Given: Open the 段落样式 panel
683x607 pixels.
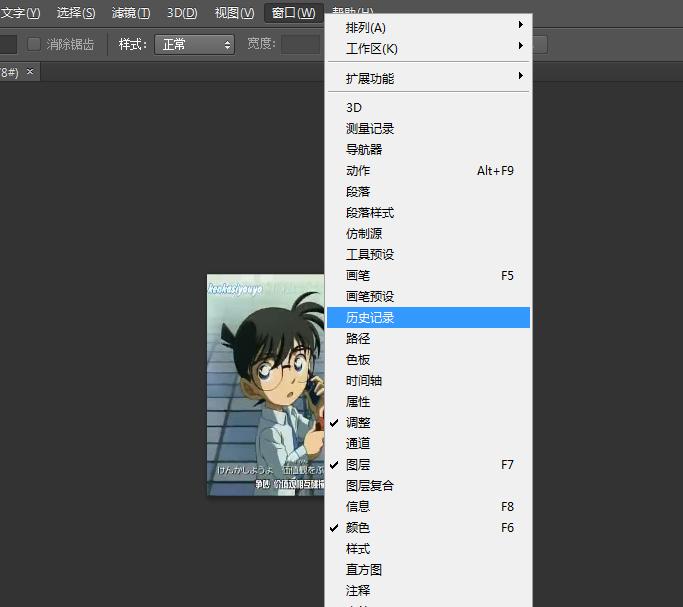Looking at the screenshot, I should (429, 212).
